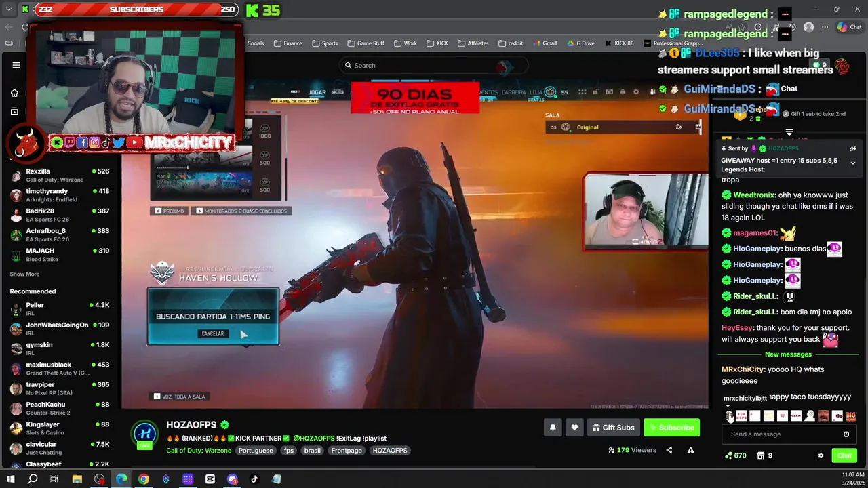Open recommended channel gymskin

click(x=60, y=348)
